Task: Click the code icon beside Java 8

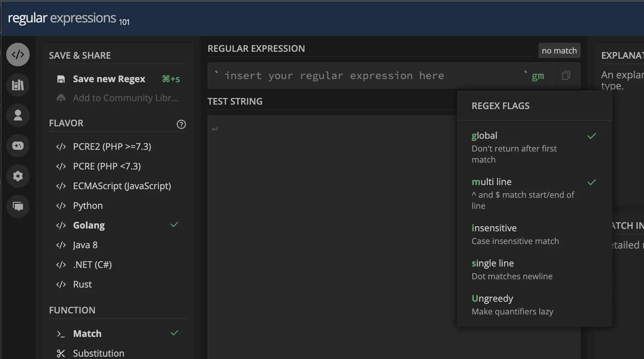Action: [x=61, y=245]
